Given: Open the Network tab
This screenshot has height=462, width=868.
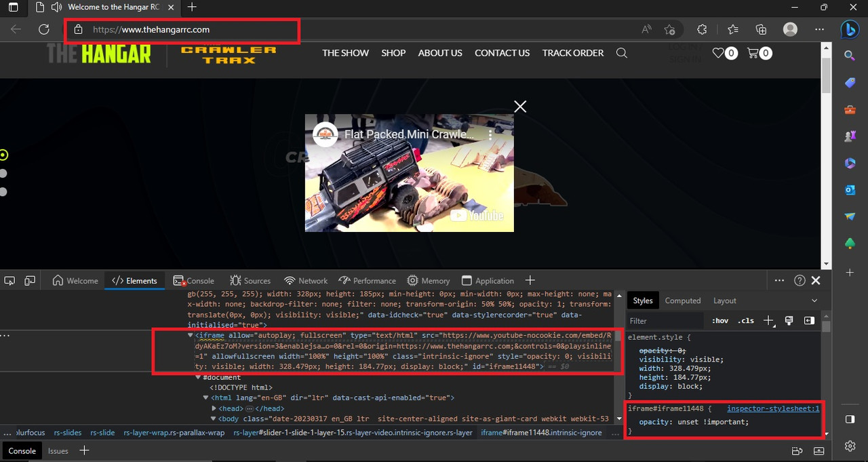Looking at the screenshot, I should click(x=306, y=281).
